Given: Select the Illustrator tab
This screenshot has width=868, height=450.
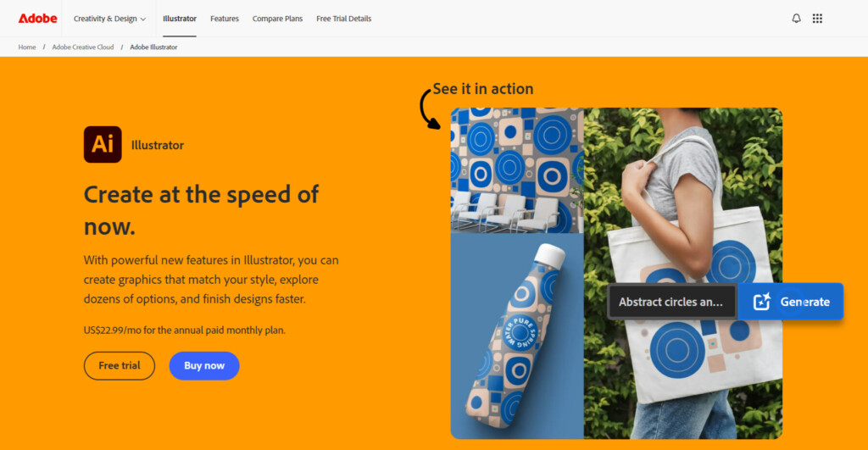Looking at the screenshot, I should pyautogui.click(x=180, y=19).
